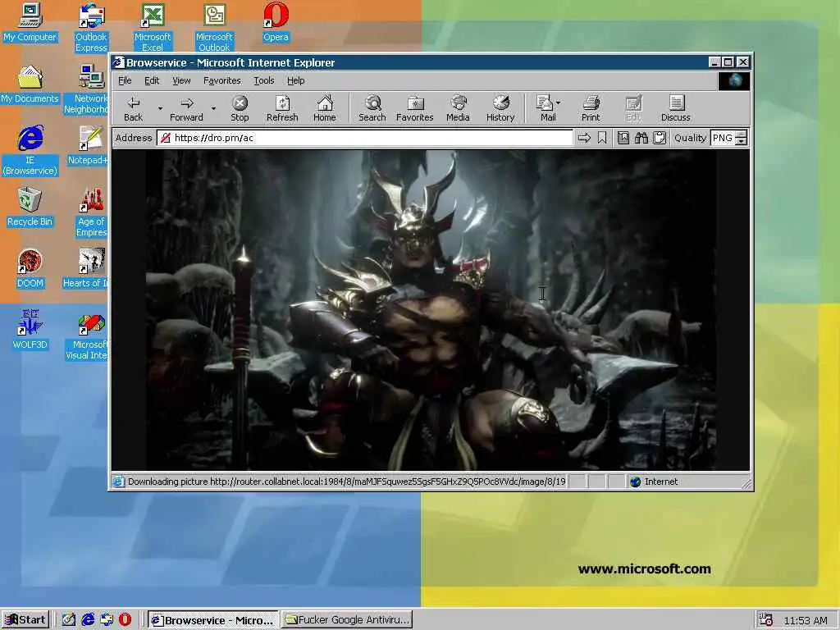
Task: Click the Forward toolbar button
Action: pyautogui.click(x=186, y=109)
